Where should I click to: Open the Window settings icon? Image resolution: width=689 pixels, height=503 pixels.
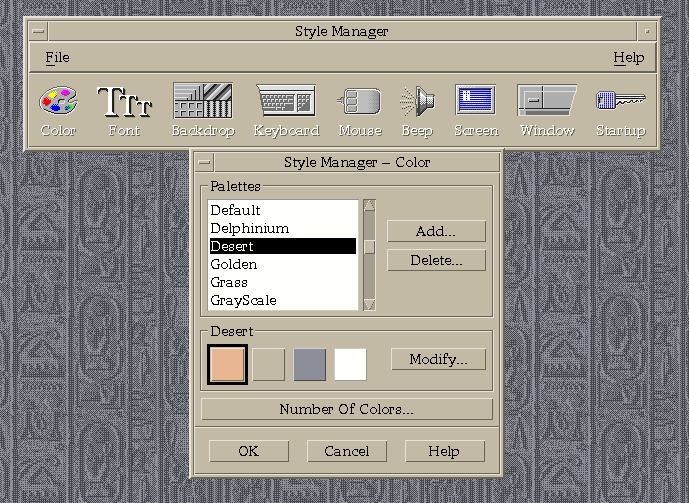547,102
